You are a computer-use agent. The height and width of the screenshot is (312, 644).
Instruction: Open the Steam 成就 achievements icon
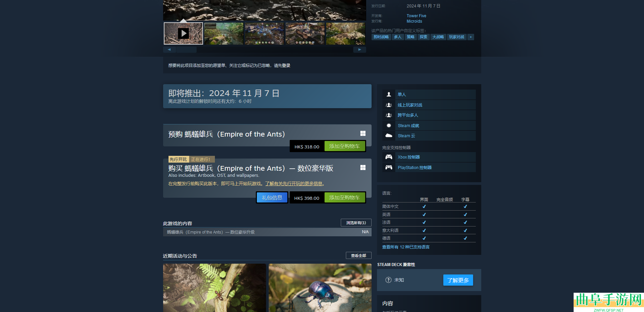pyautogui.click(x=388, y=125)
